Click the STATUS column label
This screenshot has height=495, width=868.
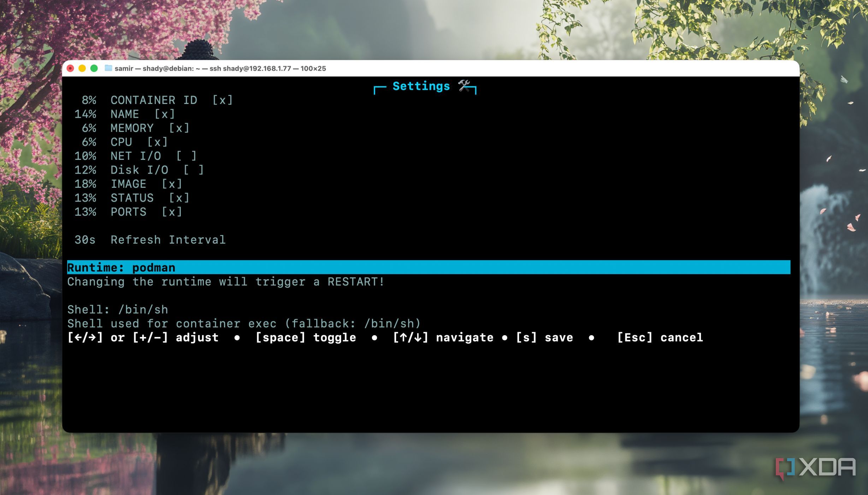(x=132, y=198)
